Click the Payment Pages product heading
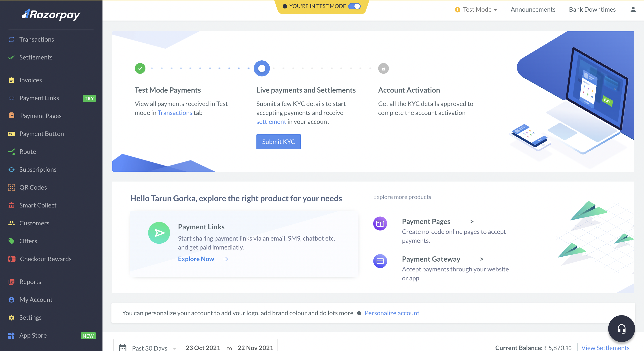This screenshot has height=351, width=644. [x=426, y=222]
